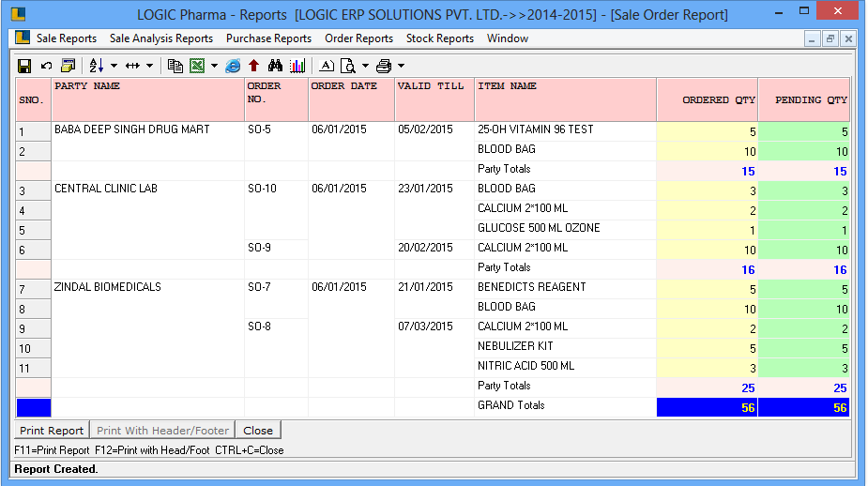Open the dropdown arrow beside A-Z sort
This screenshot has width=868, height=486.
click(114, 67)
